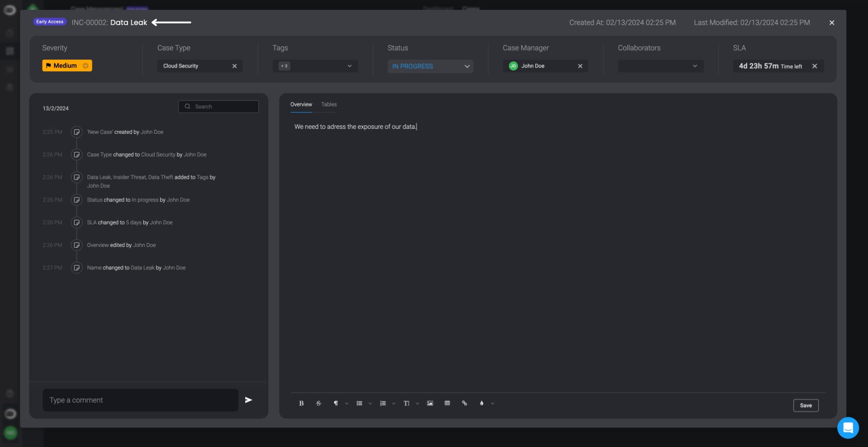Image resolution: width=868 pixels, height=447 pixels.
Task: Click John Doe's avatar in Case Manager
Action: click(513, 66)
